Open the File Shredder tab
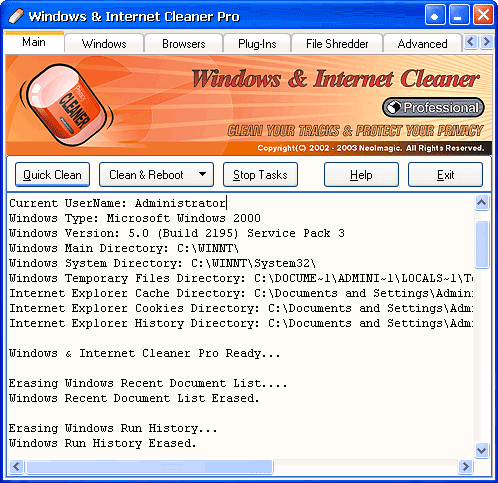 point(337,44)
